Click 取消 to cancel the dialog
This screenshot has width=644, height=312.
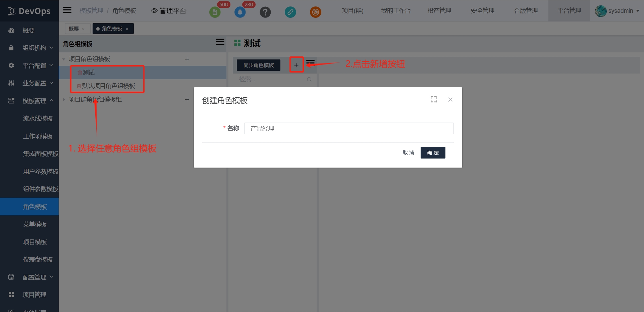[x=408, y=153]
